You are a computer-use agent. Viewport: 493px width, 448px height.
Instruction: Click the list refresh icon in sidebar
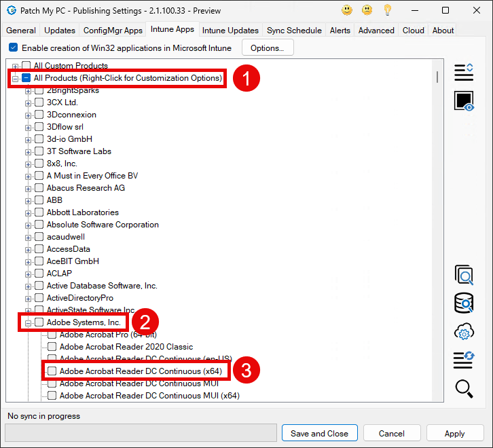point(464,360)
